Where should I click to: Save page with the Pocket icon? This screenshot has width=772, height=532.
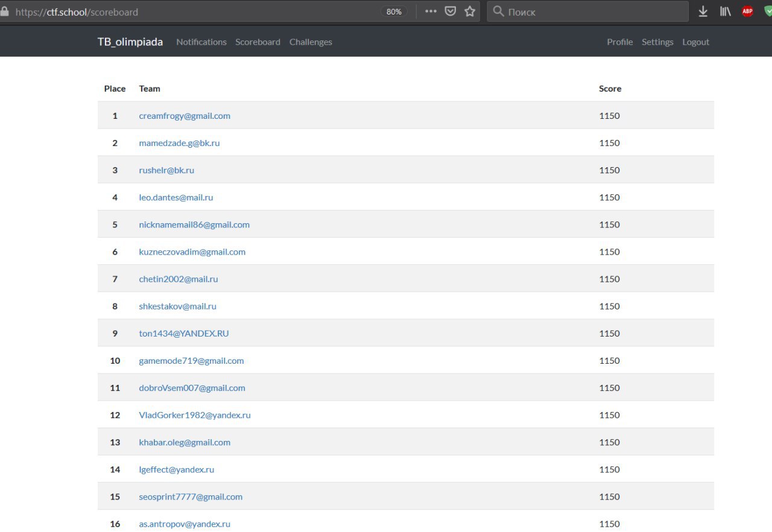click(450, 11)
